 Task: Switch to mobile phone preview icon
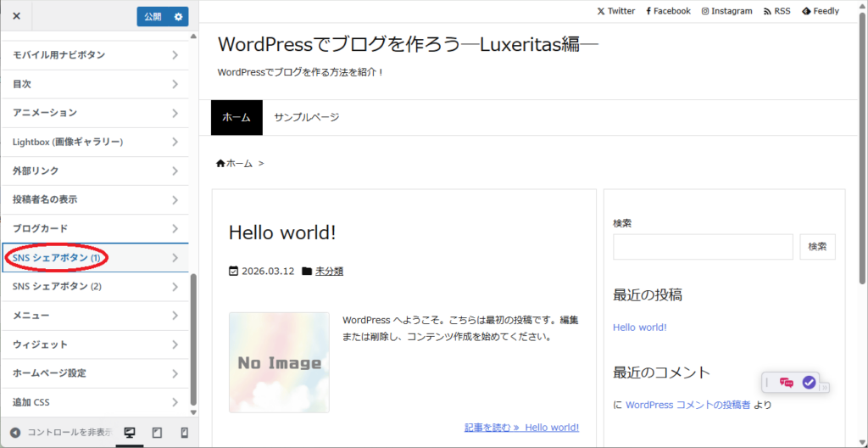click(185, 433)
